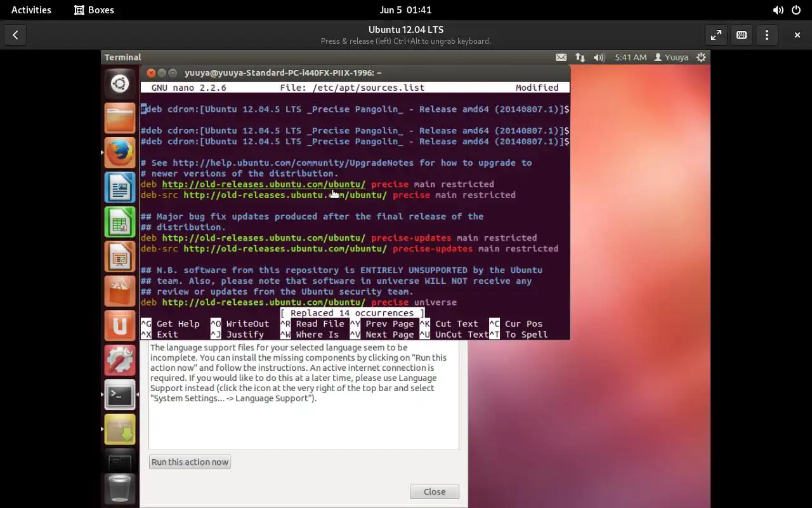The height and width of the screenshot is (508, 812).
Task: Click the Terminal title in Ubuntu panel
Action: 123,57
